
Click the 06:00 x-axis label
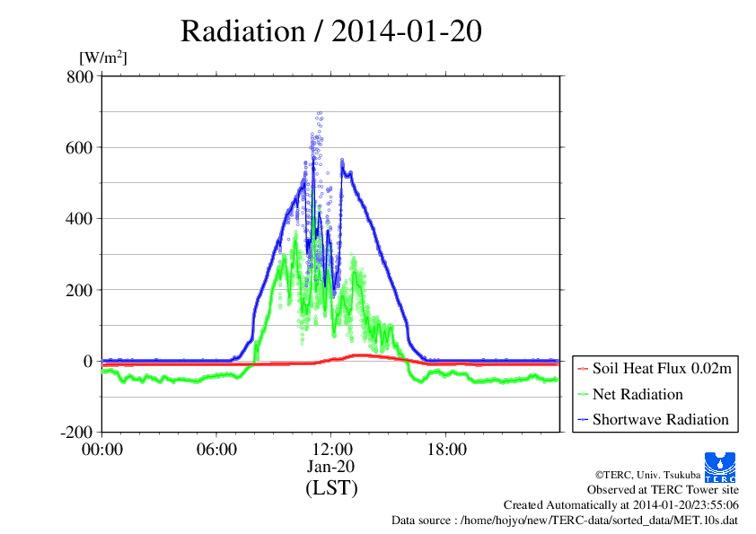[x=216, y=449]
